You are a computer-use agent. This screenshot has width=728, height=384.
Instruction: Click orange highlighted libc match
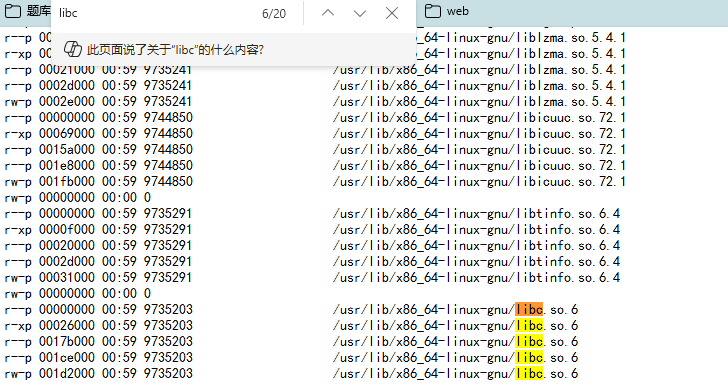click(x=529, y=309)
